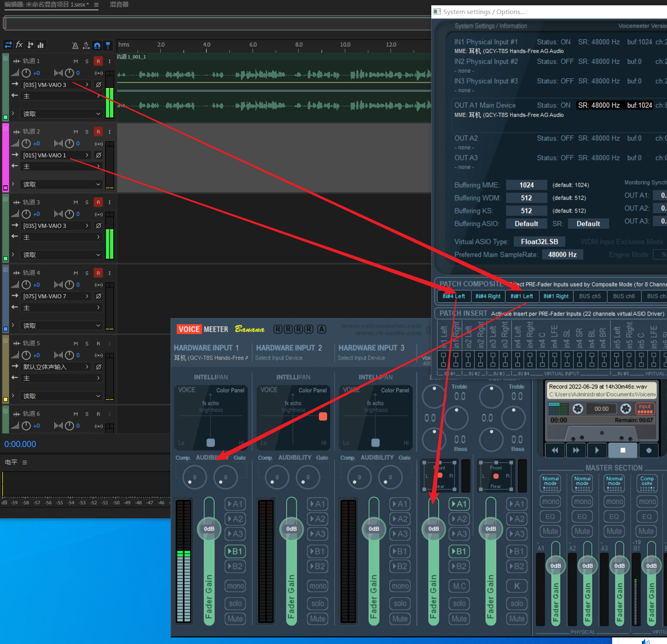Click the fx effects icon in multitrack toolbar

pos(19,45)
